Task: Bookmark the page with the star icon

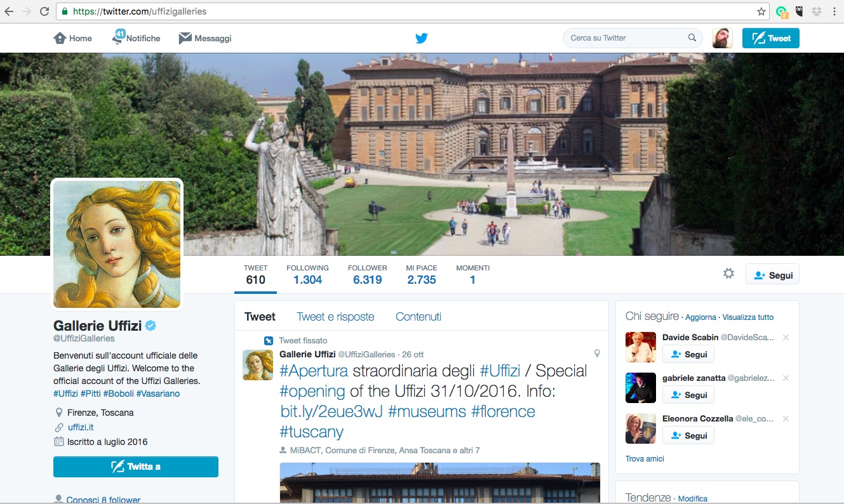Action: click(x=761, y=11)
